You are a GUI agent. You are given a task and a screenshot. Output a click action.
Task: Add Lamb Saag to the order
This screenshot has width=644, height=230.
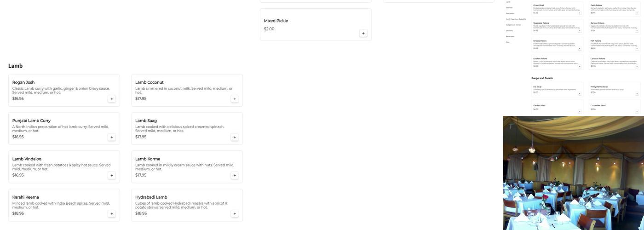click(x=235, y=137)
